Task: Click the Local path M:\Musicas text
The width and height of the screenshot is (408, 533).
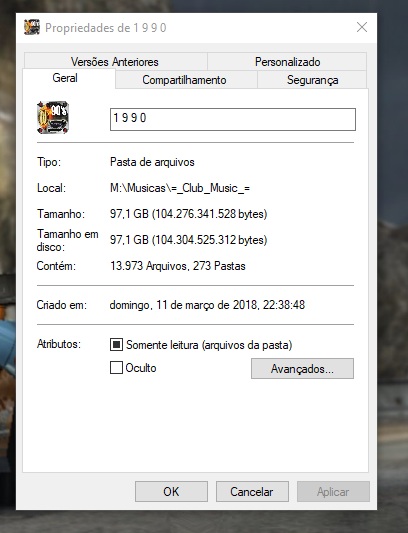Action: click(180, 188)
